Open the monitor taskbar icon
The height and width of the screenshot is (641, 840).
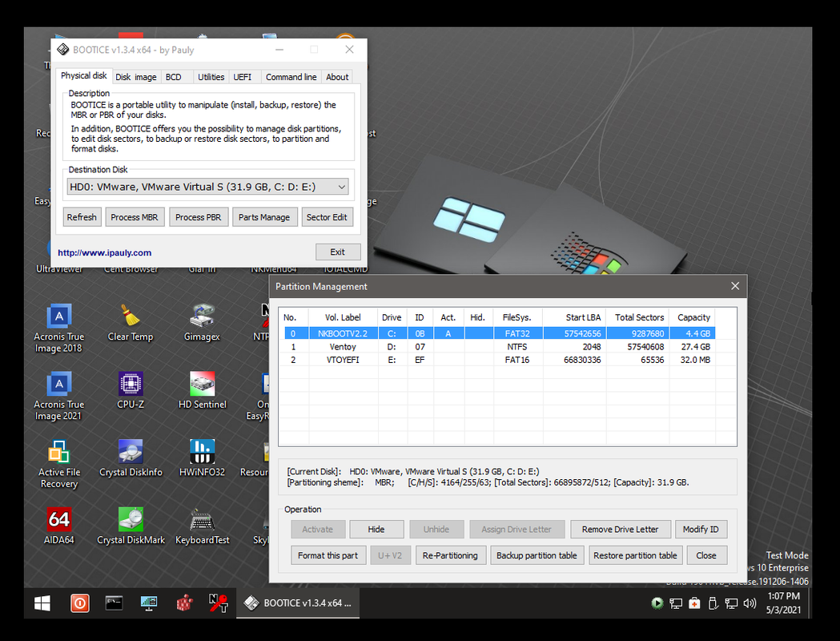[149, 603]
